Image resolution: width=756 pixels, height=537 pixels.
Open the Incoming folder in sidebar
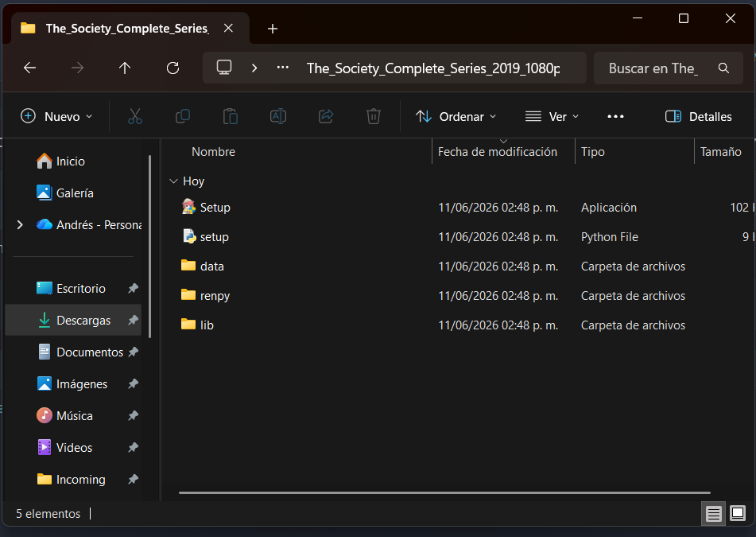(80, 480)
